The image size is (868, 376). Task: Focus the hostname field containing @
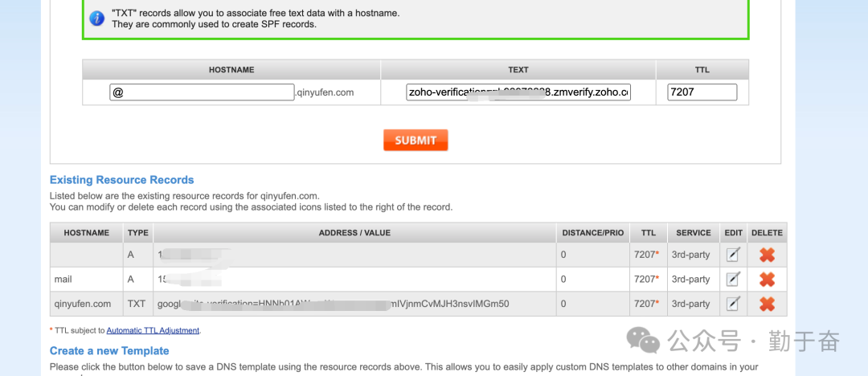tap(203, 92)
